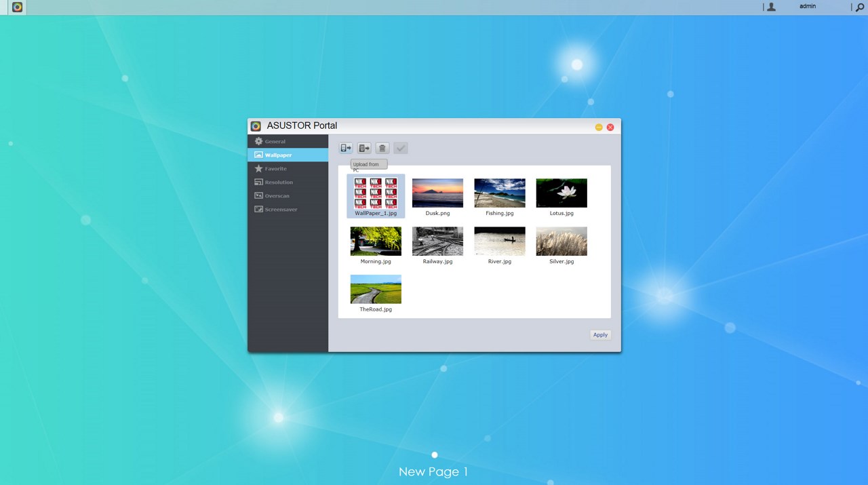Open the admin user menu

pos(807,6)
